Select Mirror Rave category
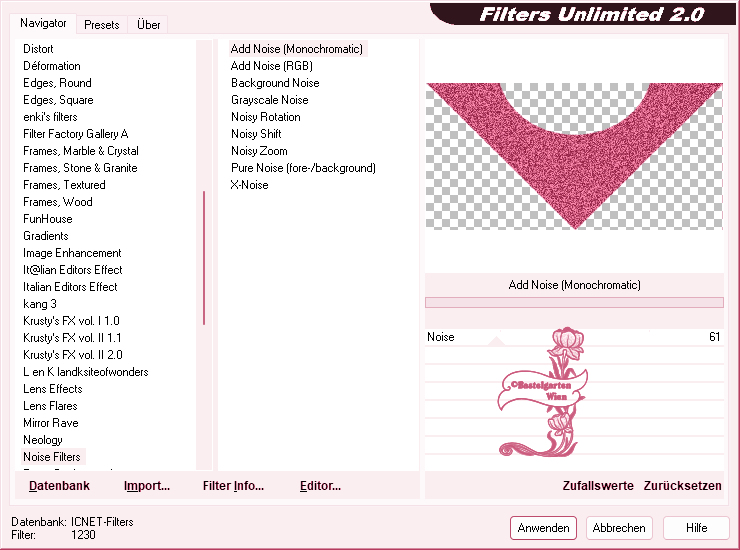 tap(50, 423)
